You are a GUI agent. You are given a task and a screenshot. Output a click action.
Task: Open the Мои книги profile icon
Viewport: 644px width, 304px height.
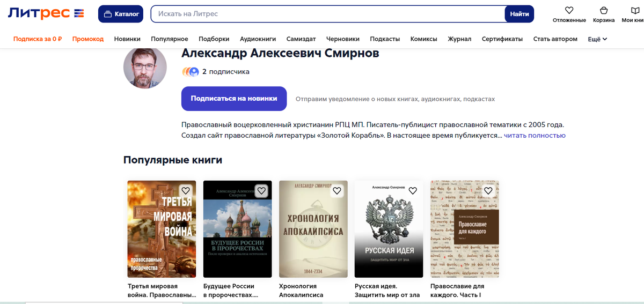tap(636, 10)
